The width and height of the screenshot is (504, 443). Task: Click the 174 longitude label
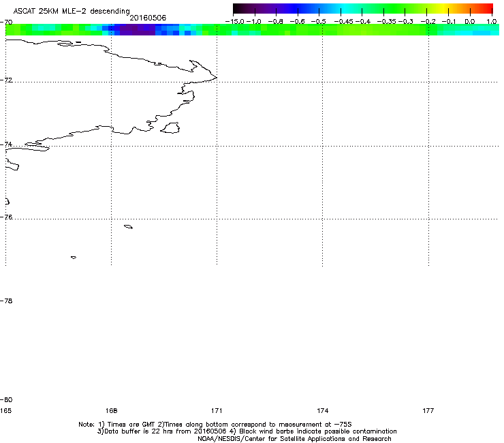(x=322, y=410)
